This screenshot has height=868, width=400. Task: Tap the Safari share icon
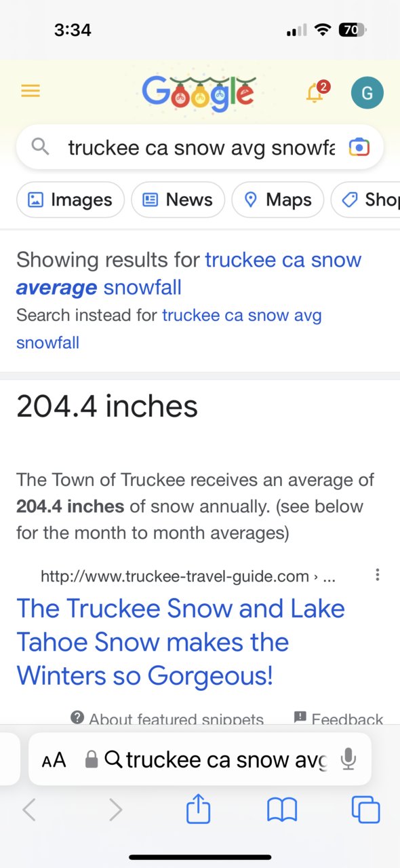[199, 810]
